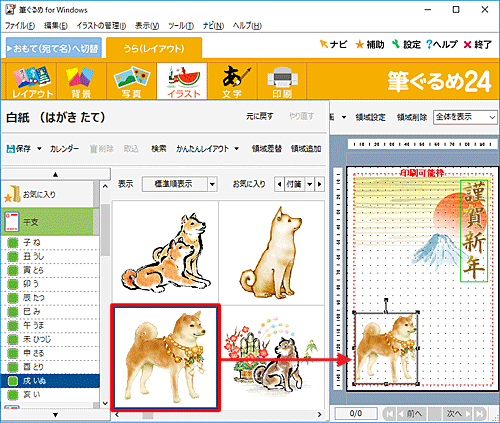Click the ナビ navigation button
The image size is (500, 423).
333,44
